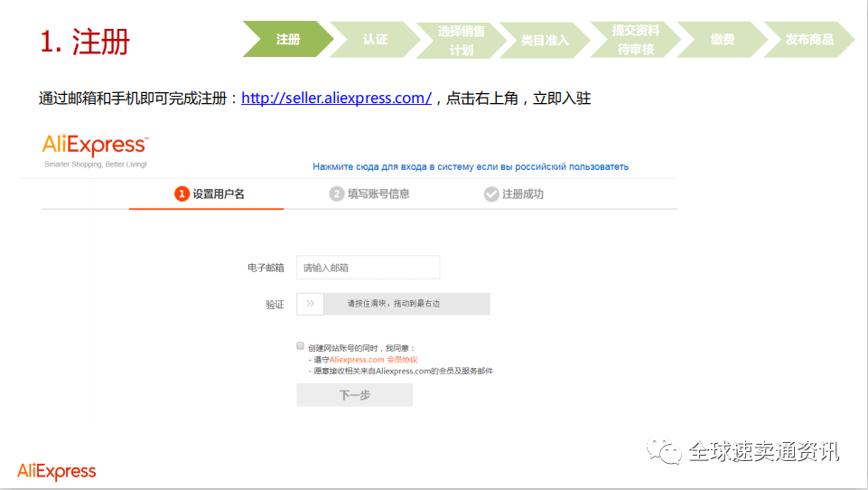The width and height of the screenshot is (868, 490).
Task: Select the 提交资料待审核 step
Action: [x=636, y=40]
